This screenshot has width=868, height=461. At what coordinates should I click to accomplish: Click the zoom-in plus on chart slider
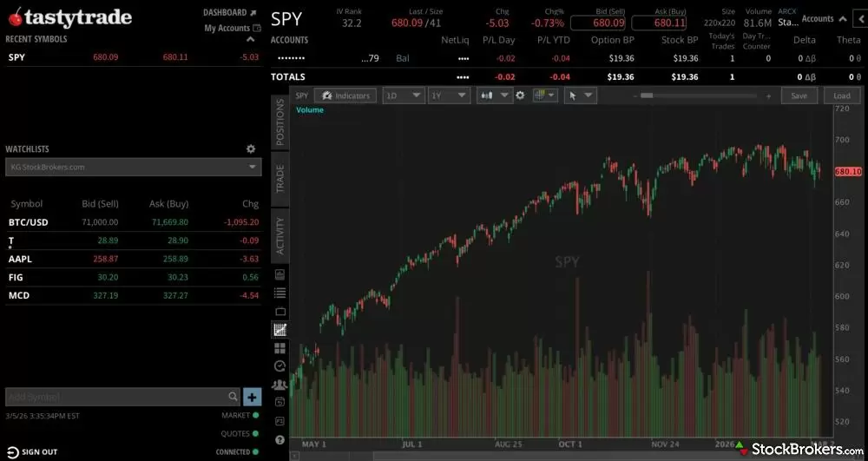tap(768, 96)
